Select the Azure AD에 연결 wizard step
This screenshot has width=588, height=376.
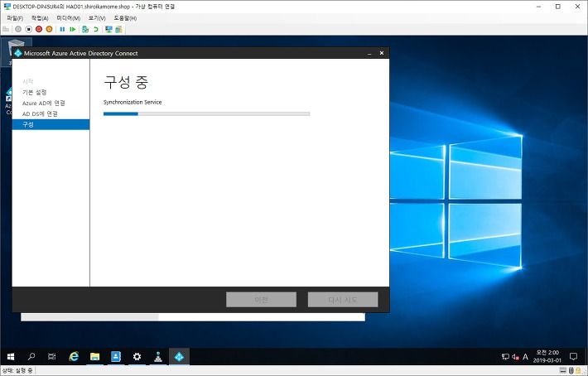44,103
